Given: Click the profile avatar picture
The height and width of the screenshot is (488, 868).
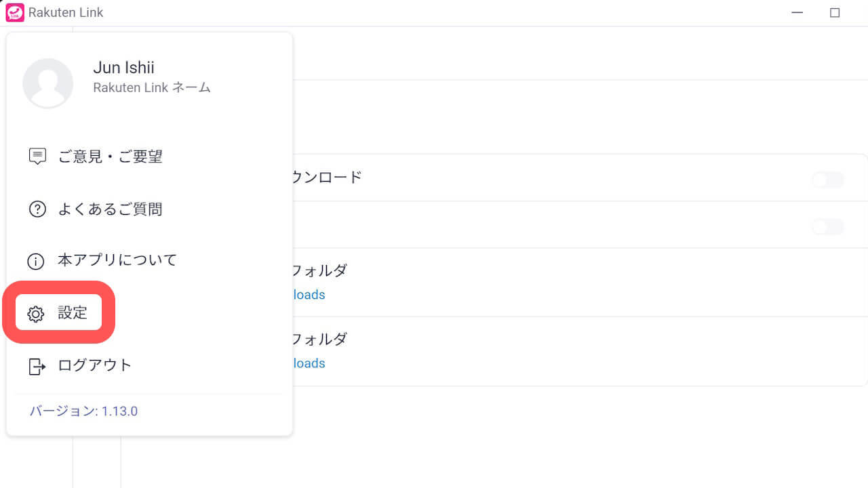Looking at the screenshot, I should (x=47, y=83).
